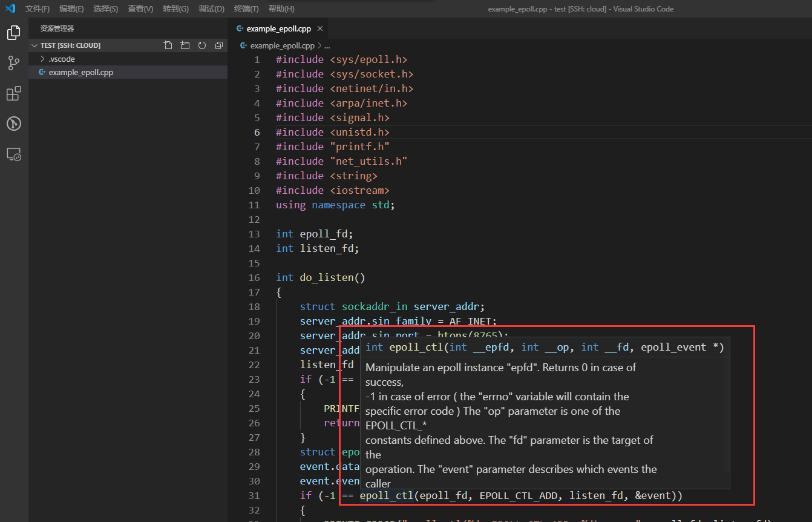The width and height of the screenshot is (812, 522).
Task: Click the C++ file icon beside example_epoll.cpp
Action: [42, 71]
